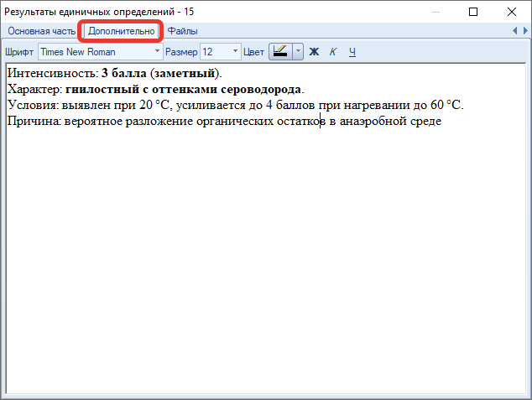
Task: Open the color picker dropdown arrow
Action: coord(298,52)
